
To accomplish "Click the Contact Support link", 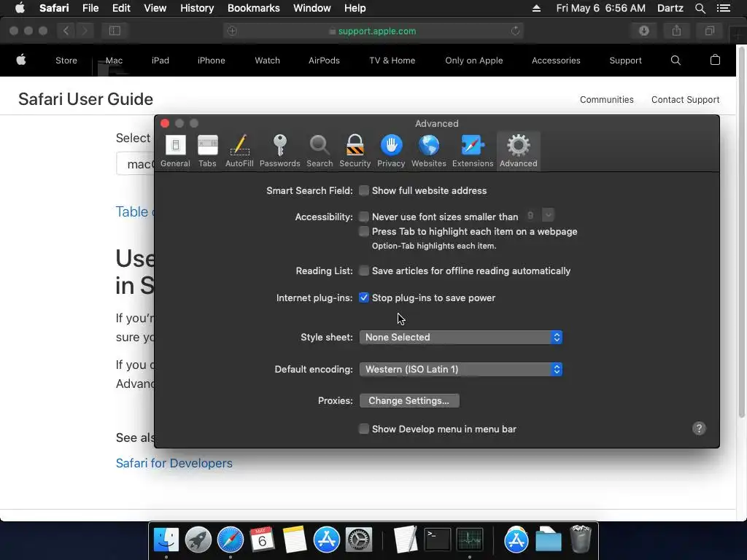I will click(x=685, y=99).
